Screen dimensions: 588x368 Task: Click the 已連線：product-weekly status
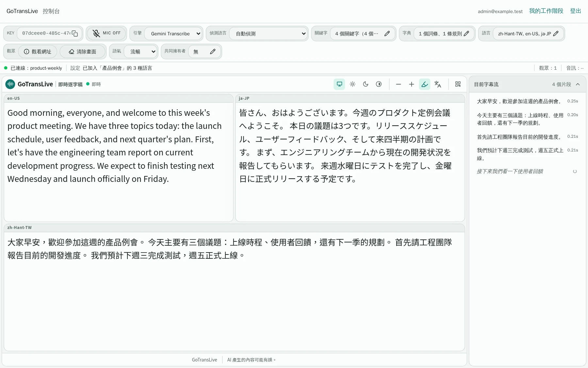tap(36, 68)
